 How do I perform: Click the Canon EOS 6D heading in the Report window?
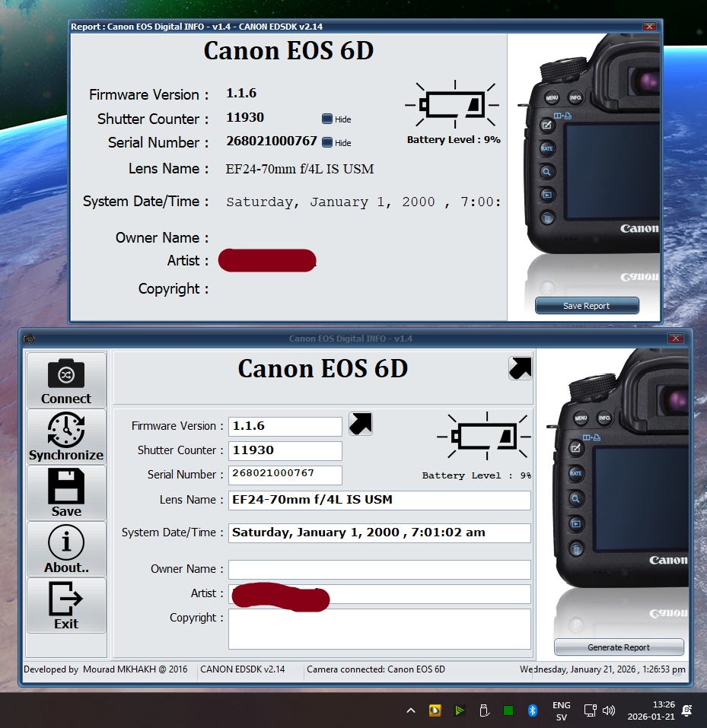coord(288,51)
